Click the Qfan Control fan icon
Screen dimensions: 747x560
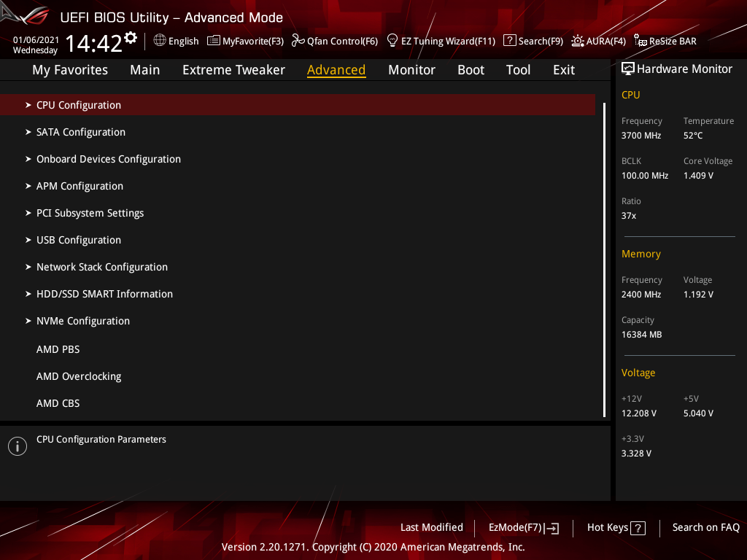point(298,41)
